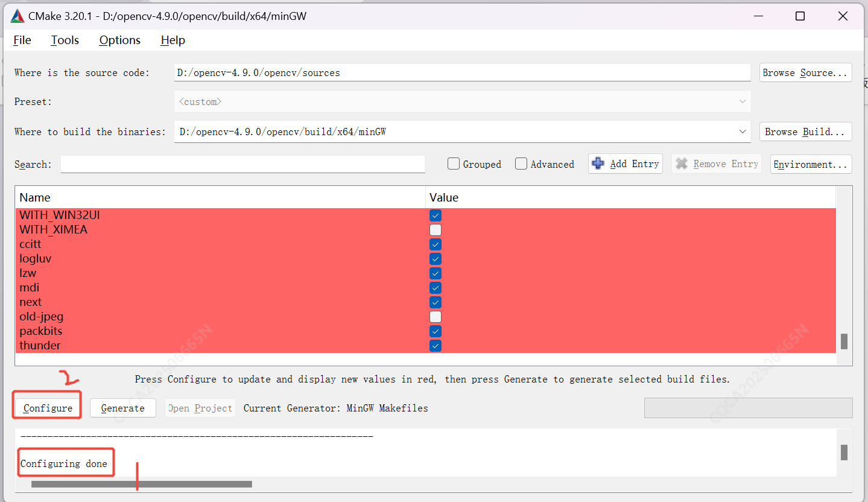Image resolution: width=868 pixels, height=502 pixels.
Task: Select the lzw entry name
Action: click(28, 273)
